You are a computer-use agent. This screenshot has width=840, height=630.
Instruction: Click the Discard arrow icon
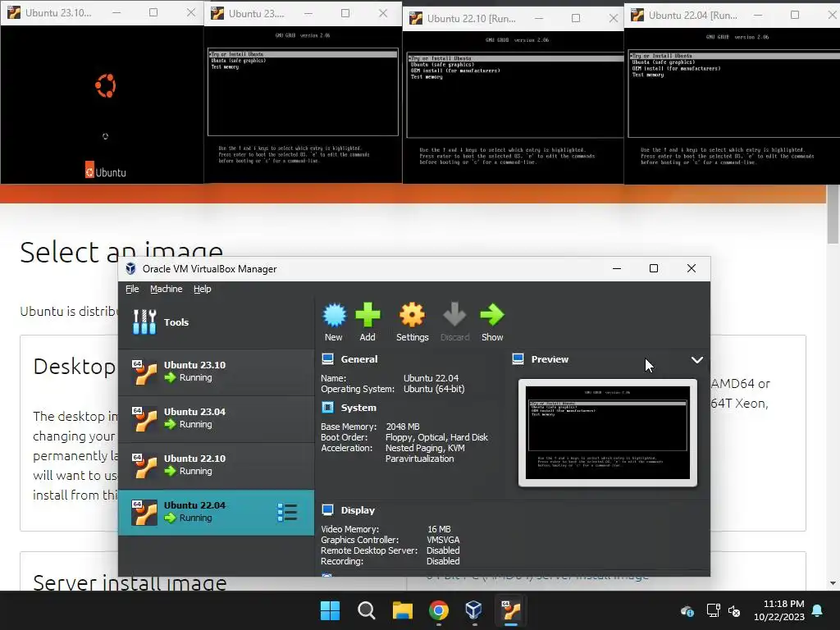(x=454, y=315)
